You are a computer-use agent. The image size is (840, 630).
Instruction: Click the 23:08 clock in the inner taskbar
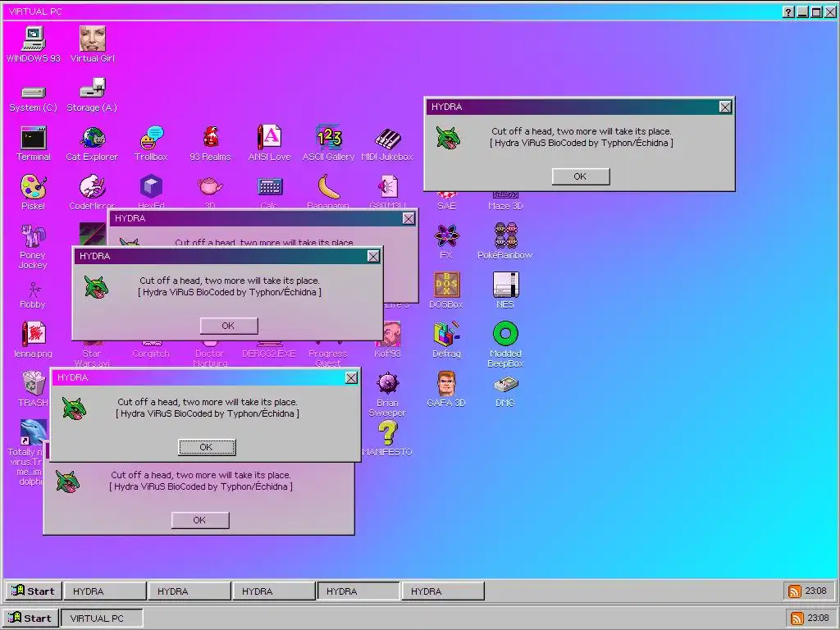pyautogui.click(x=815, y=591)
